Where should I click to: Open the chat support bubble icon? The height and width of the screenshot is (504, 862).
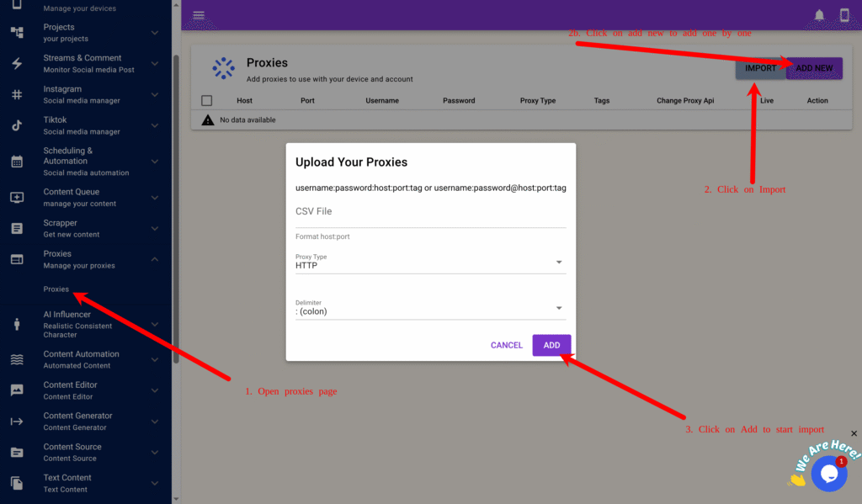click(x=828, y=474)
